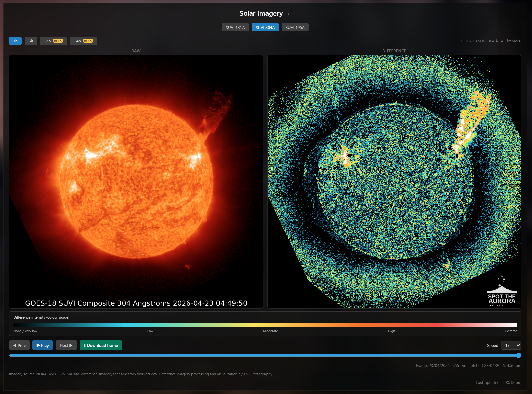Click the 'Speed' label
532x394 pixels.
[x=493, y=345]
